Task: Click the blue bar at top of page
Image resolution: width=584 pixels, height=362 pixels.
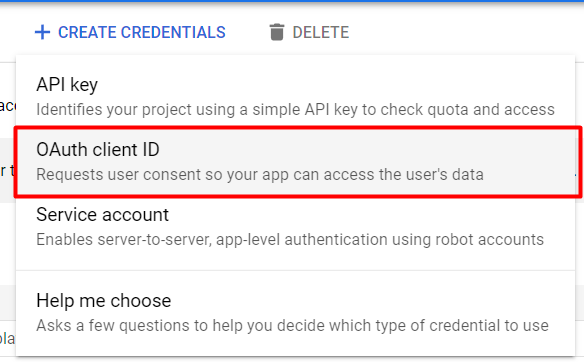Action: click(292, 1)
